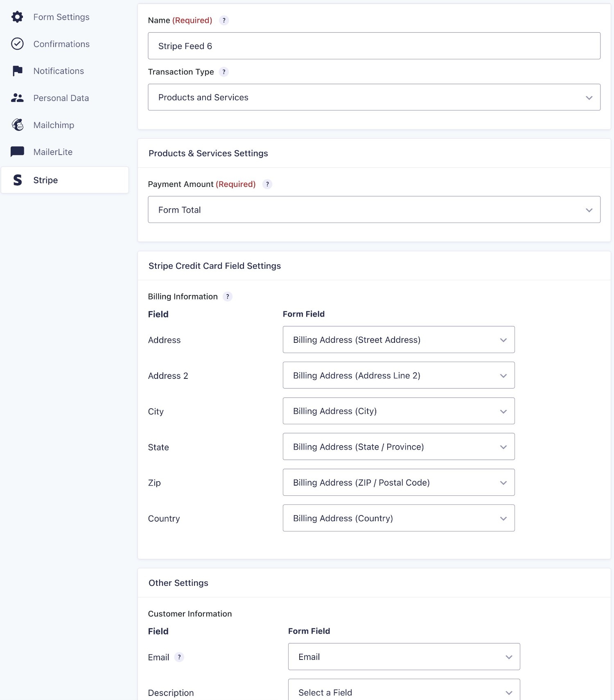The width and height of the screenshot is (614, 700).
Task: Open the Description Select a Field dropdown
Action: coord(404,690)
